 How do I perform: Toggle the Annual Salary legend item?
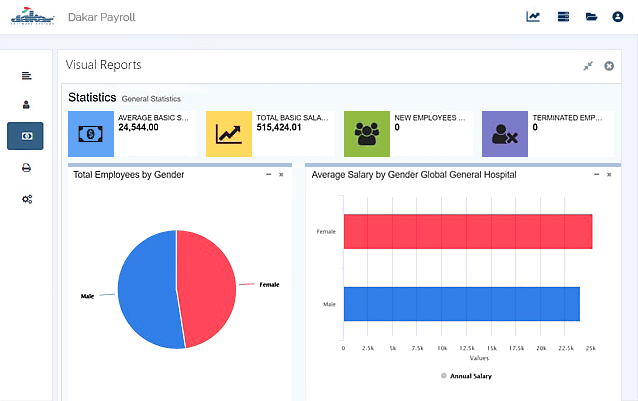click(x=466, y=376)
